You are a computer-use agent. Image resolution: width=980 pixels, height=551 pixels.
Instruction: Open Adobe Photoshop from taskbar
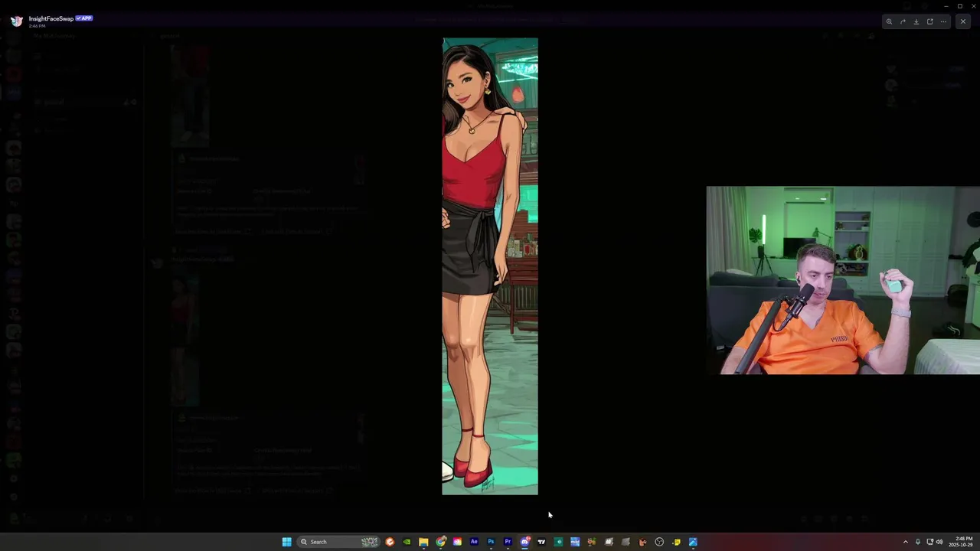[x=491, y=542]
